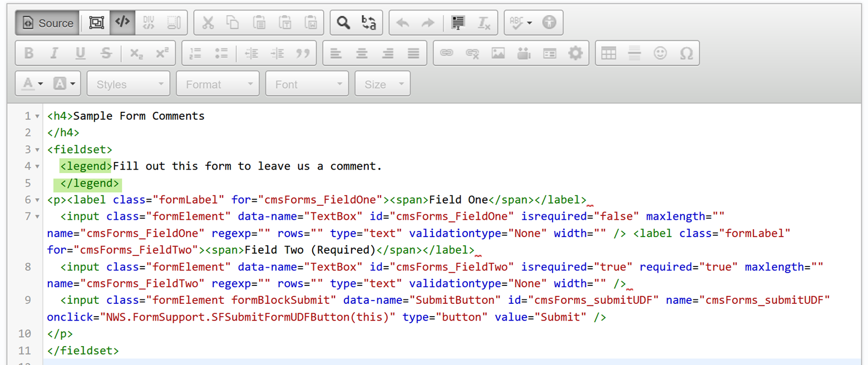The height and width of the screenshot is (365, 868).
Task: Toggle Italic formatting
Action: coord(55,53)
